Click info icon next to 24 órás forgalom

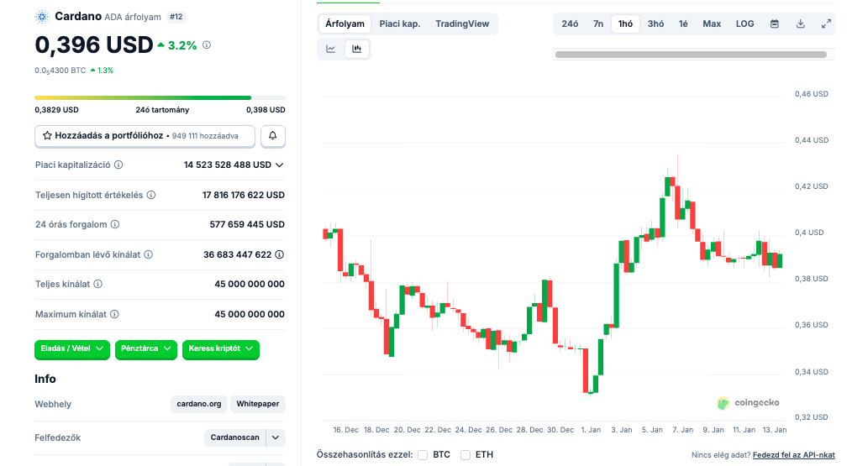coord(115,225)
